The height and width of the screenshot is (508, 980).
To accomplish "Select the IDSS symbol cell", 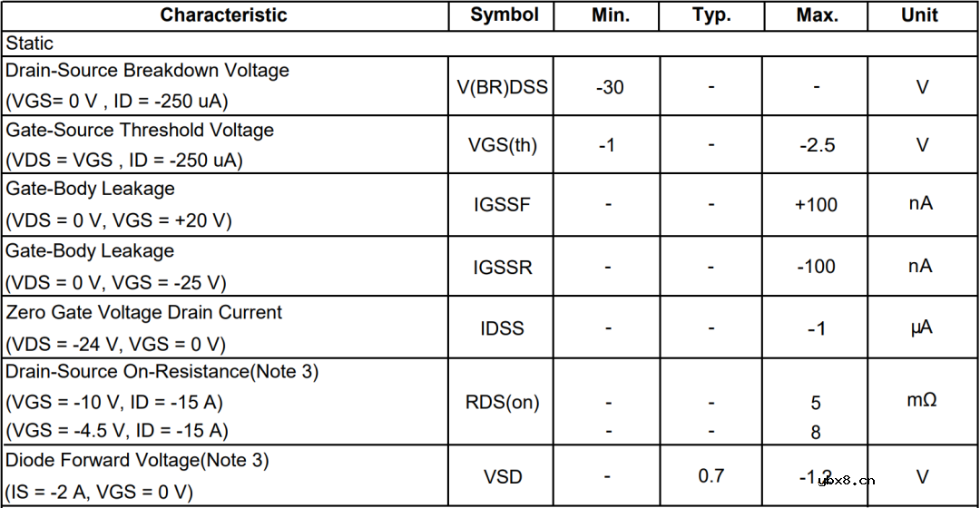I will (x=502, y=328).
